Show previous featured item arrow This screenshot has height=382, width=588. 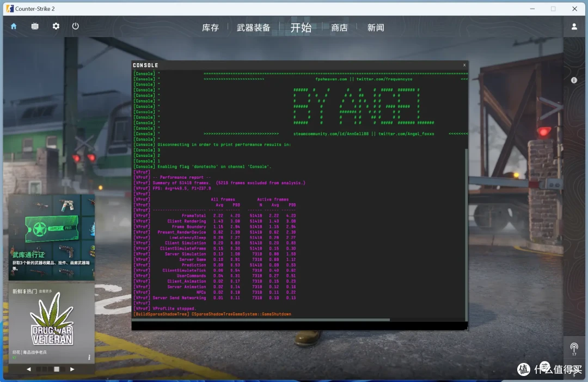[x=29, y=369]
